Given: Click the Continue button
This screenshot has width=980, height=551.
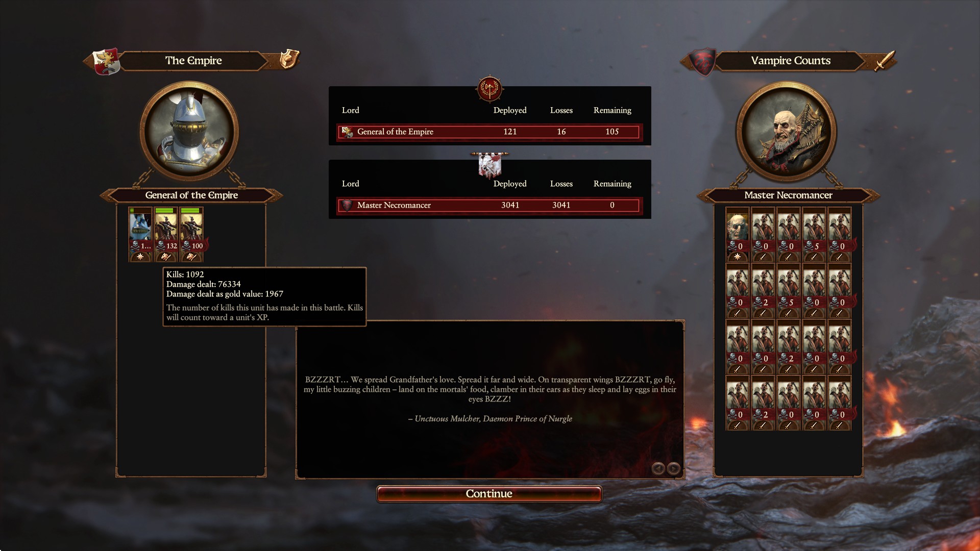Looking at the screenshot, I should pyautogui.click(x=489, y=493).
